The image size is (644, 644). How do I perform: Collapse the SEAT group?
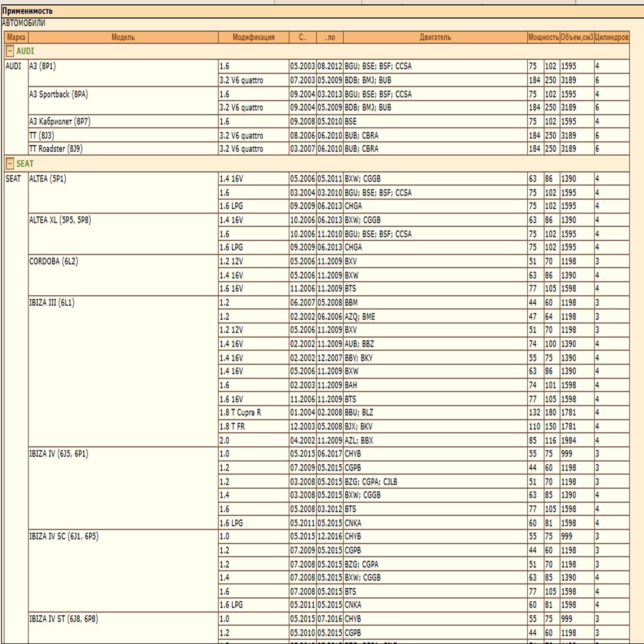[10, 164]
